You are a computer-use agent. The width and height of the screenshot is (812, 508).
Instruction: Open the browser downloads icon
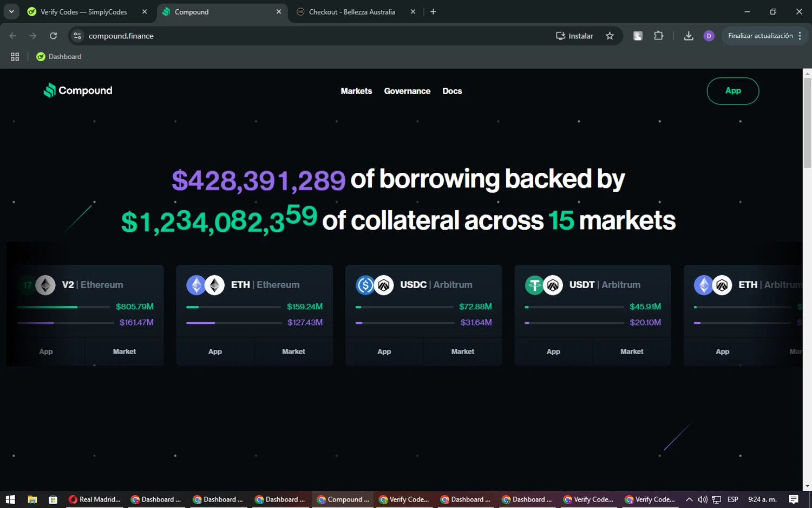pos(689,36)
